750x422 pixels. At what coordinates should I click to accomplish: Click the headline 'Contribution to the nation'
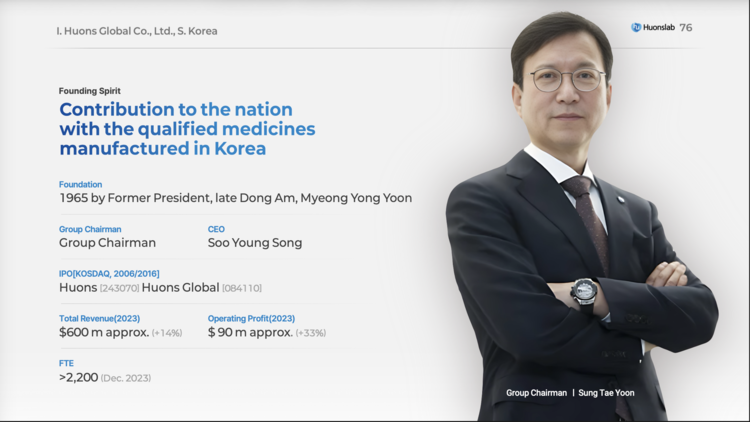(176, 110)
